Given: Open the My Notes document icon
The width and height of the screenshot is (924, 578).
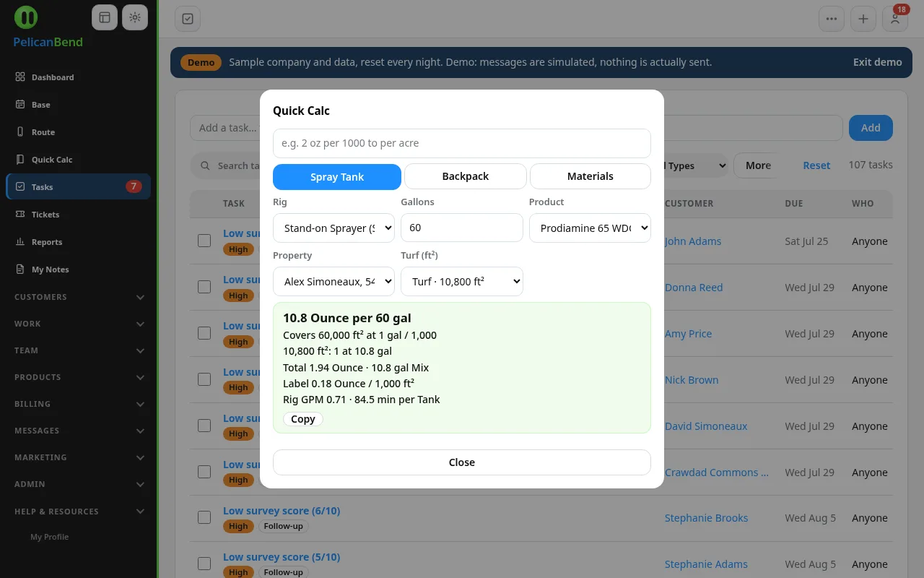Looking at the screenshot, I should click(x=20, y=269).
